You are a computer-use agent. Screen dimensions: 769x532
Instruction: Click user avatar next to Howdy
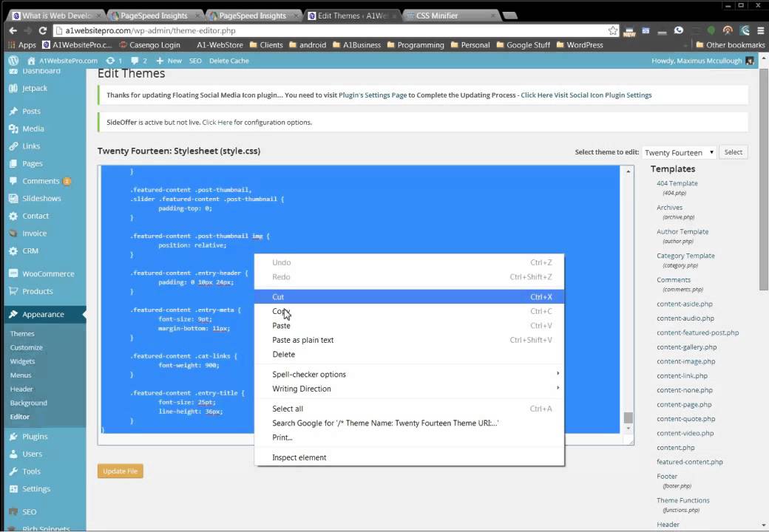(x=749, y=61)
